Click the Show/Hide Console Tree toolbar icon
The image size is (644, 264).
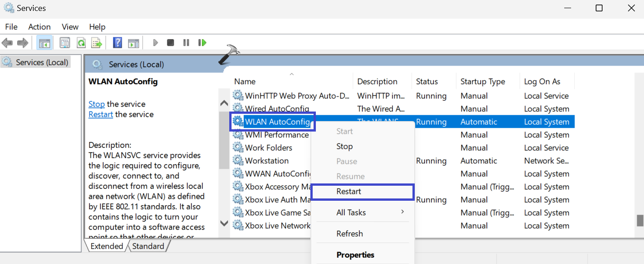[x=44, y=43]
